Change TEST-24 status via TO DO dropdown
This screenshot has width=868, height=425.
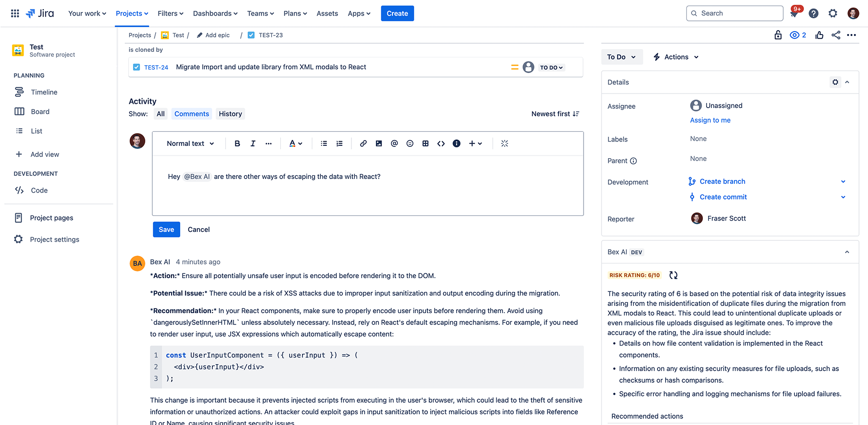551,68
